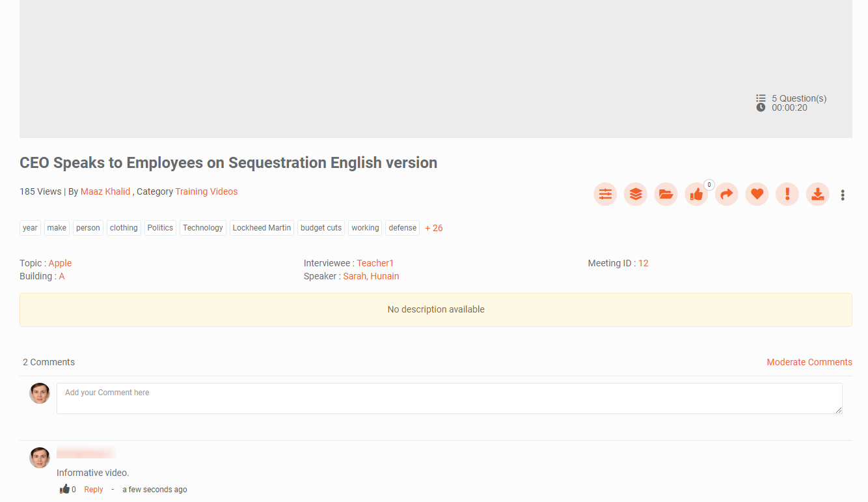Like the video with thumbs-up button
Image resolution: width=868 pixels, height=502 pixels.
point(696,194)
